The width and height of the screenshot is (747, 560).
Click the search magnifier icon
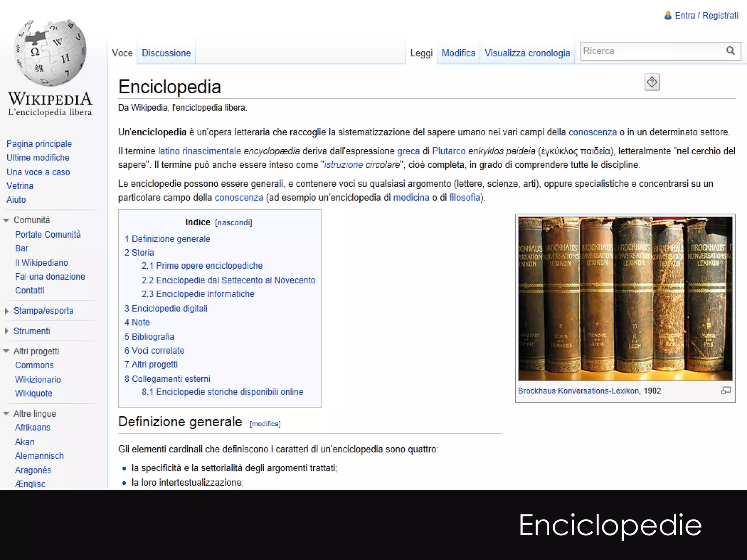coord(730,51)
